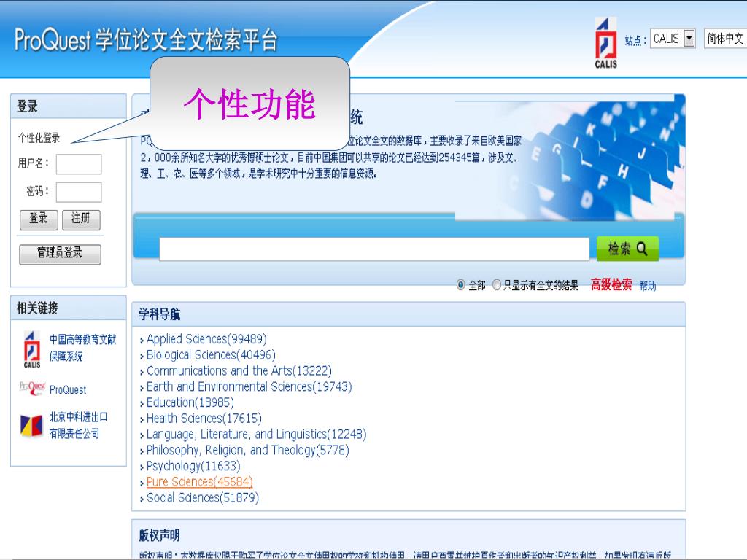
Task: Click the 登录 panel heading
Action: click(x=27, y=106)
